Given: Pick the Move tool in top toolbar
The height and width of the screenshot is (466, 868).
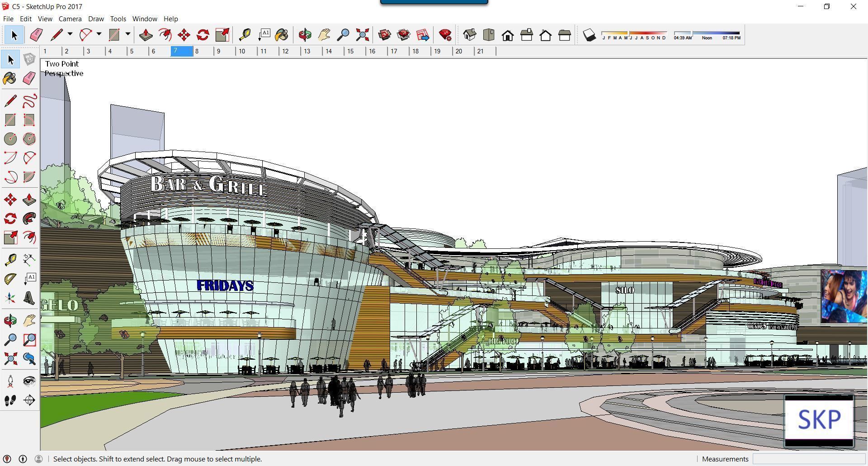Looking at the screenshot, I should tap(184, 35).
